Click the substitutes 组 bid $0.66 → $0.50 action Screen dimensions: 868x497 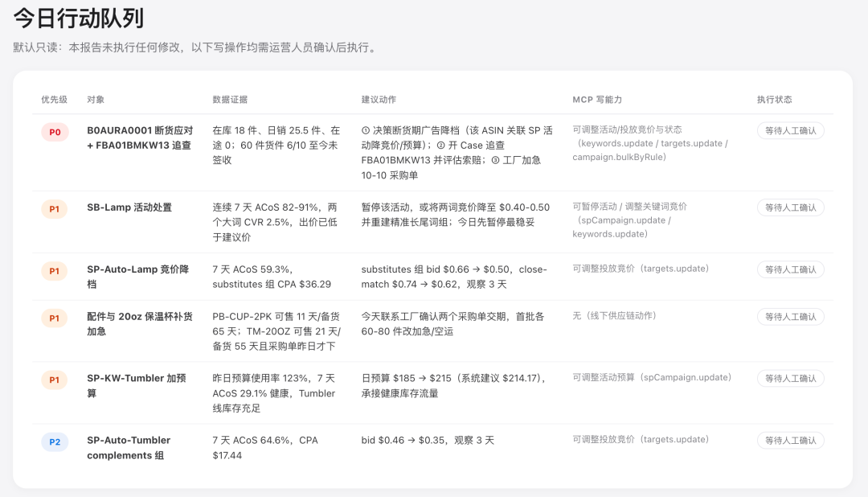(x=454, y=277)
